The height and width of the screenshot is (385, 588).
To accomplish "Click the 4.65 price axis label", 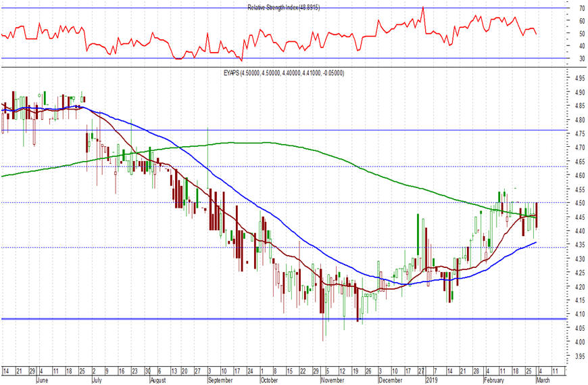I will click(x=580, y=162).
